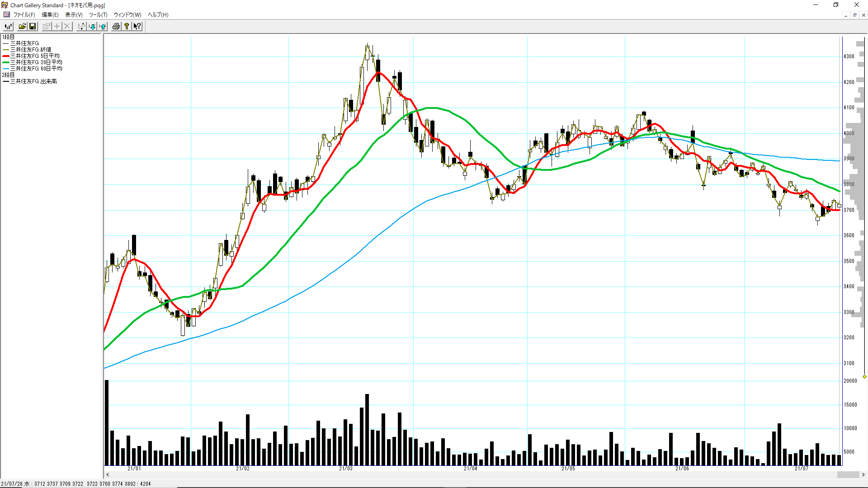Open the ファイル(F) menu
This screenshot has height=488, width=868.
click(24, 14)
